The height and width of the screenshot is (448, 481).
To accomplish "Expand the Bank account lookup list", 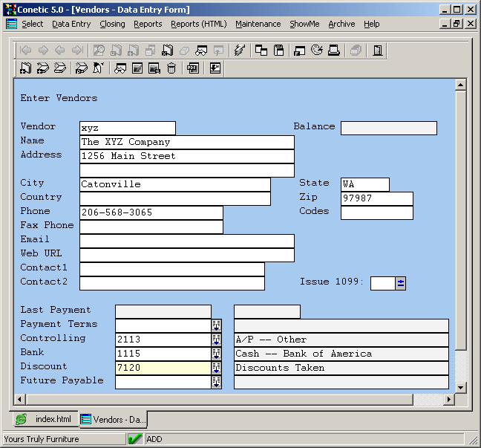I will click(x=217, y=354).
